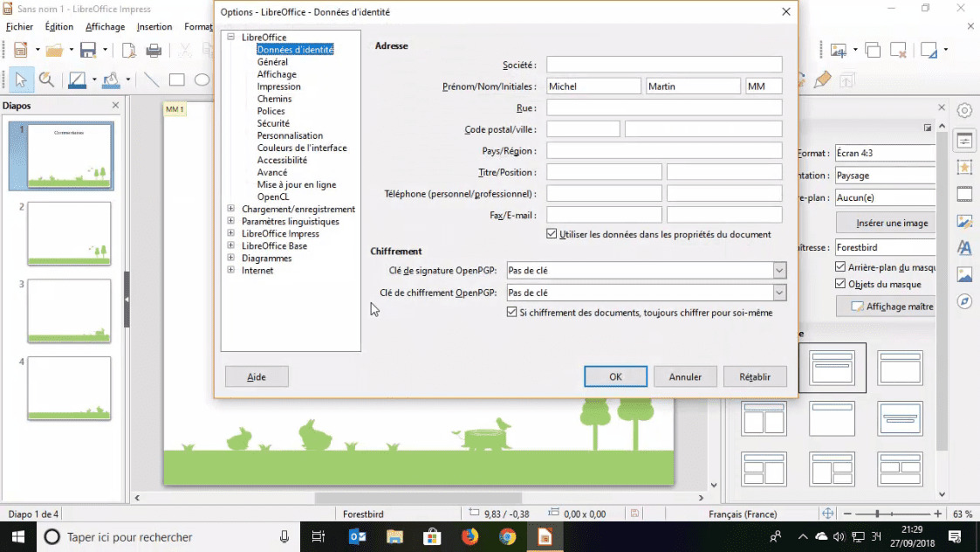Viewport: 980px width, 552px height.
Task: Expand the LibreOffice Impress tree node
Action: pos(230,233)
